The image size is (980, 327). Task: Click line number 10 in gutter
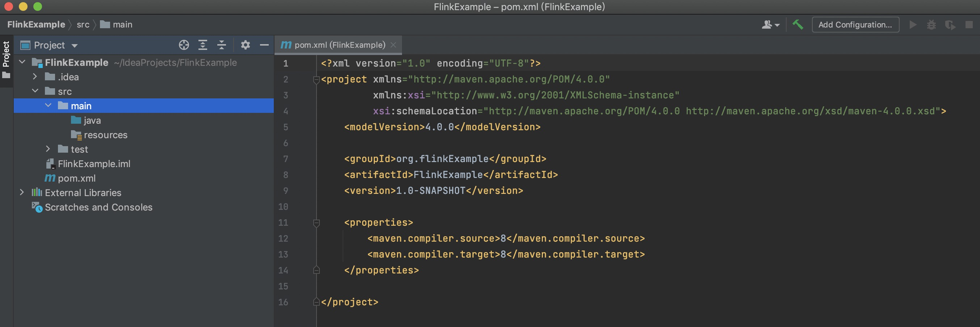pyautogui.click(x=283, y=207)
